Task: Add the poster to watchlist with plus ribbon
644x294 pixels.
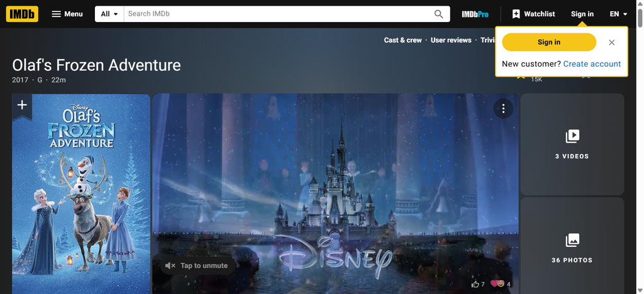Action: click(x=22, y=106)
